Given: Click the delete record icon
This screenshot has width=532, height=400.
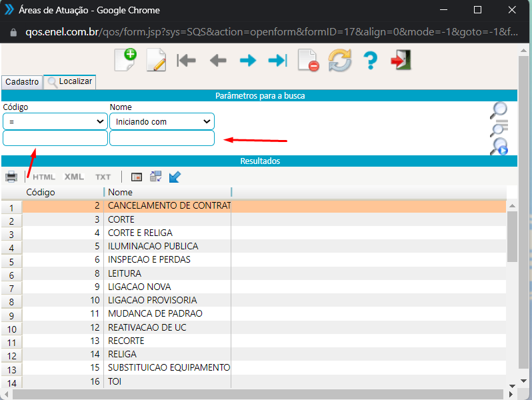Looking at the screenshot, I should pyautogui.click(x=308, y=61).
